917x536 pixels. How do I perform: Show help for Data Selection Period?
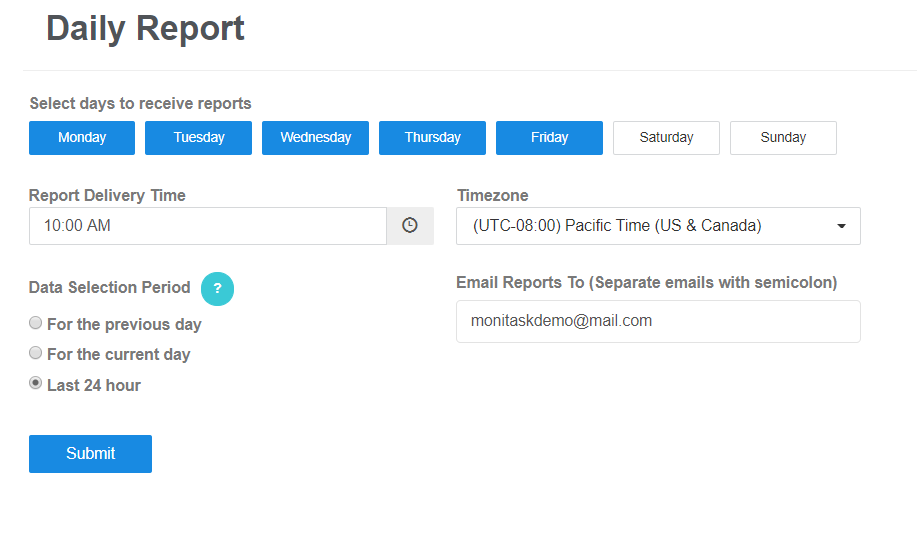(x=218, y=289)
